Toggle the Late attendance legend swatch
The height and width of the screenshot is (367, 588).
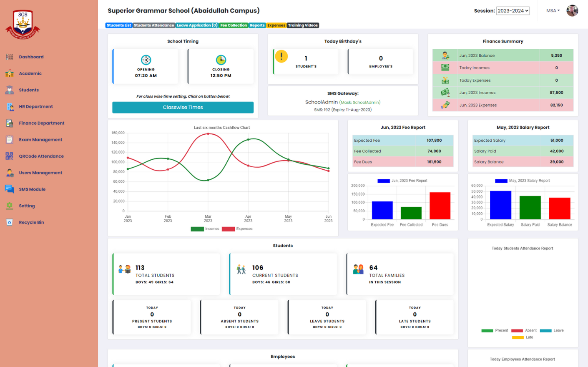point(518,337)
